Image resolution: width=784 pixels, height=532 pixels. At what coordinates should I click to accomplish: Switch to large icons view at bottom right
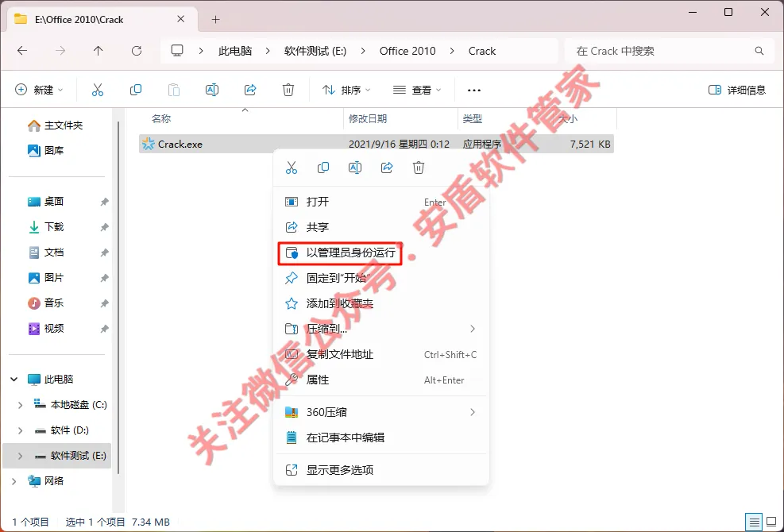tap(771, 522)
